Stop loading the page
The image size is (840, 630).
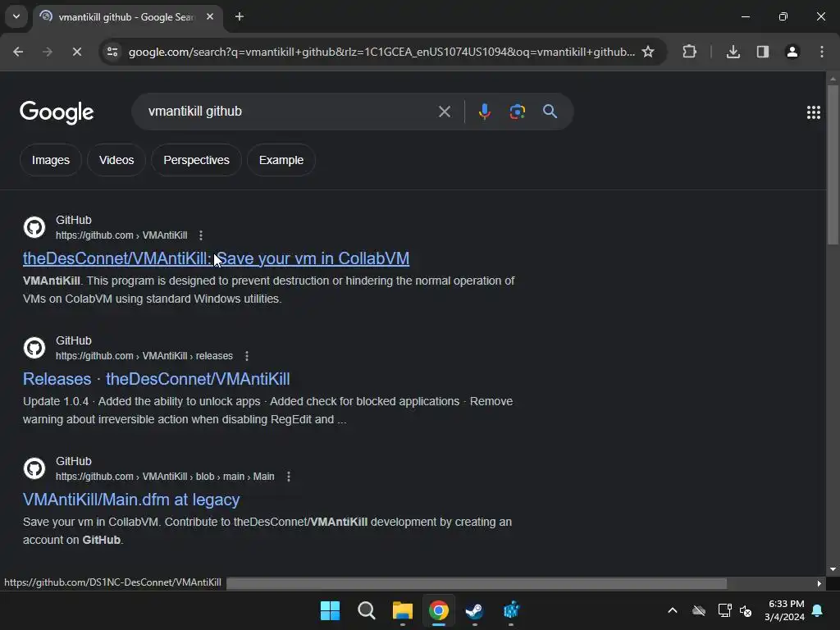pos(76,52)
